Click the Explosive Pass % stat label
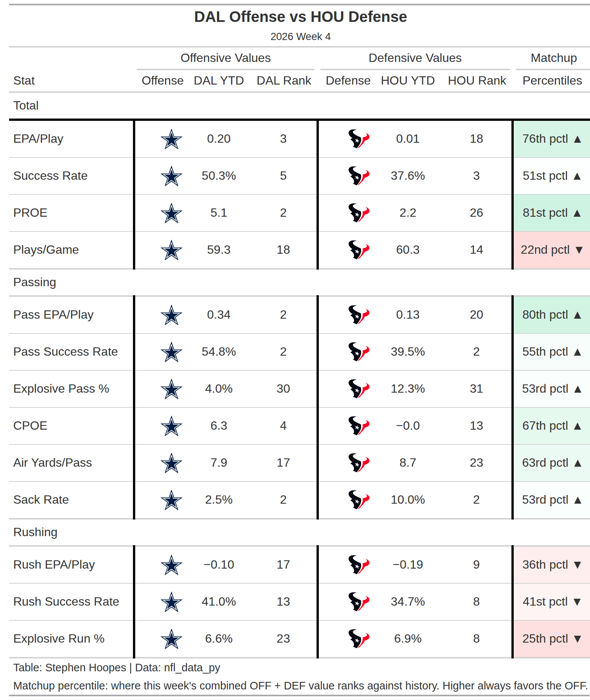This screenshot has height=700, width=590. click(61, 389)
